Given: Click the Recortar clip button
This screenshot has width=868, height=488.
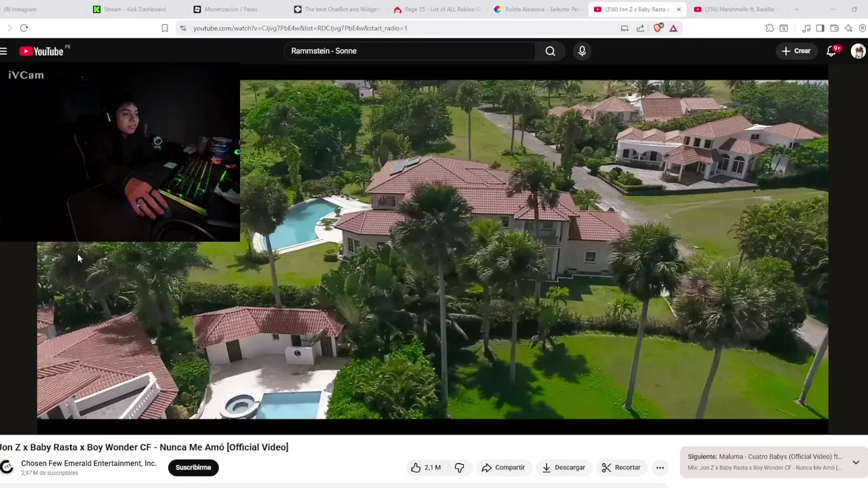Looking at the screenshot, I should 621,468.
